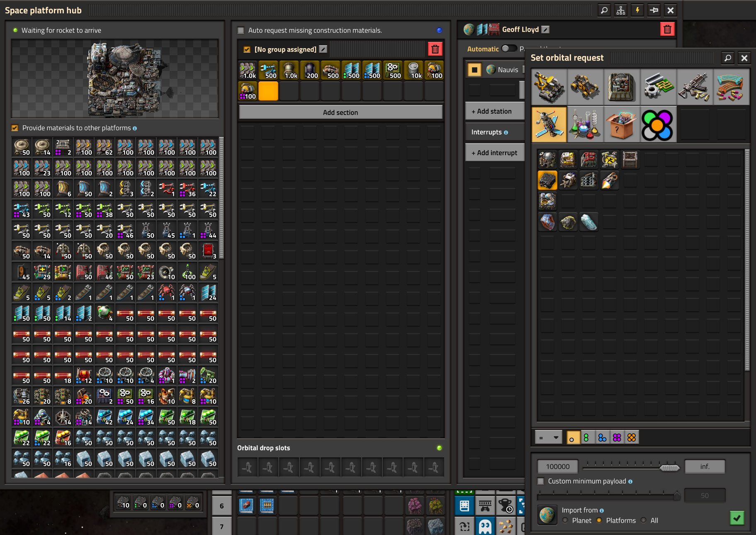Click the ghost shortcut icon in bottom shortcut bar
The width and height of the screenshot is (756, 535).
point(485,526)
